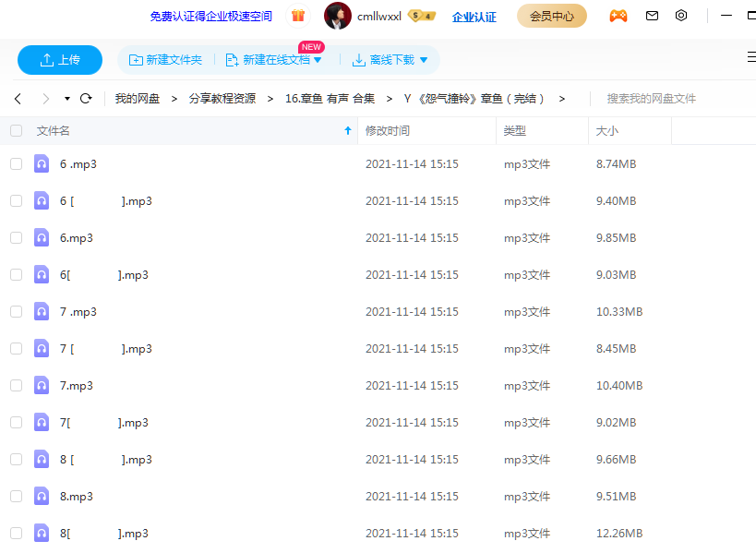
Task: Open the 企业认证 menu item
Action: (x=474, y=16)
